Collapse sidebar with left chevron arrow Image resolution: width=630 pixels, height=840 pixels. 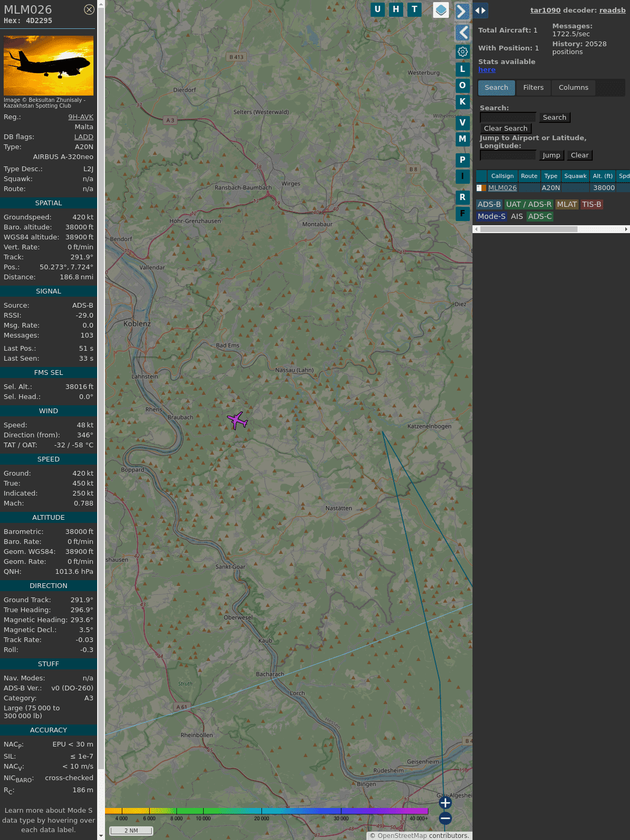(x=463, y=33)
